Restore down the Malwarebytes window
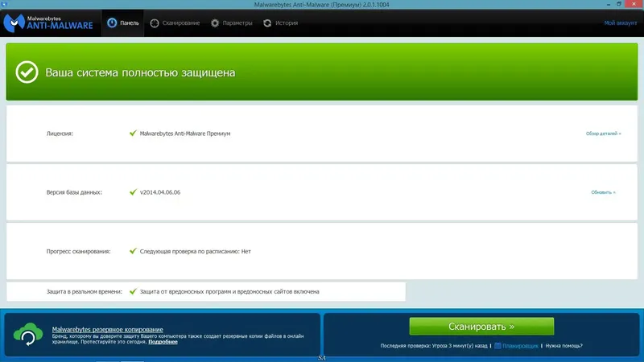The height and width of the screenshot is (362, 644). pyautogui.click(x=619, y=4)
